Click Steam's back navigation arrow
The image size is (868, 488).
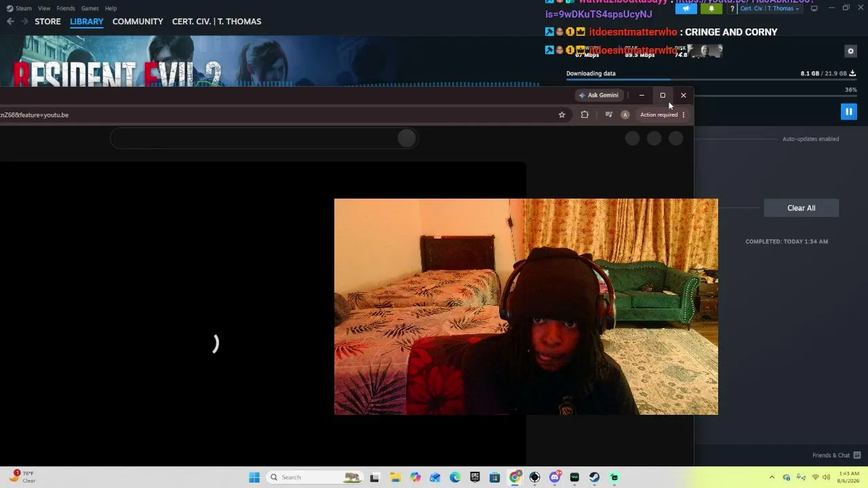(x=10, y=22)
